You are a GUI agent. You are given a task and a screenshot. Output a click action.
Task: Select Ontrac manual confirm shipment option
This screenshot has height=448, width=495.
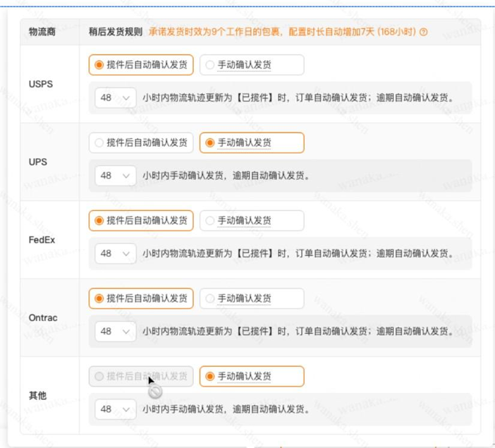[x=252, y=298]
